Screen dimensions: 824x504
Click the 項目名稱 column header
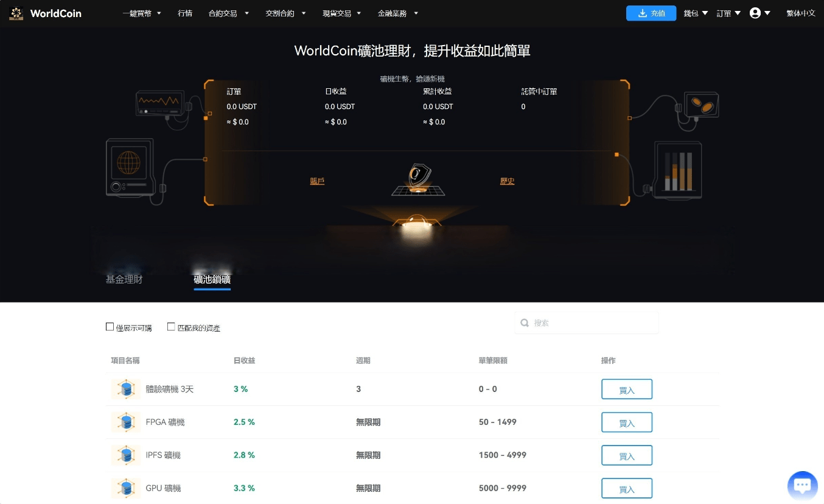(125, 360)
